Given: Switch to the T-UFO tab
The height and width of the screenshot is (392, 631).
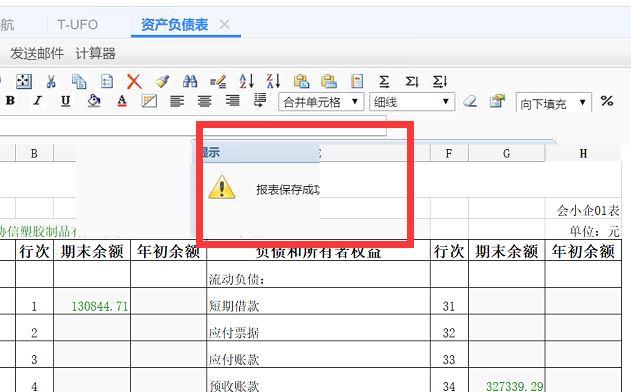Looking at the screenshot, I should 77,25.
